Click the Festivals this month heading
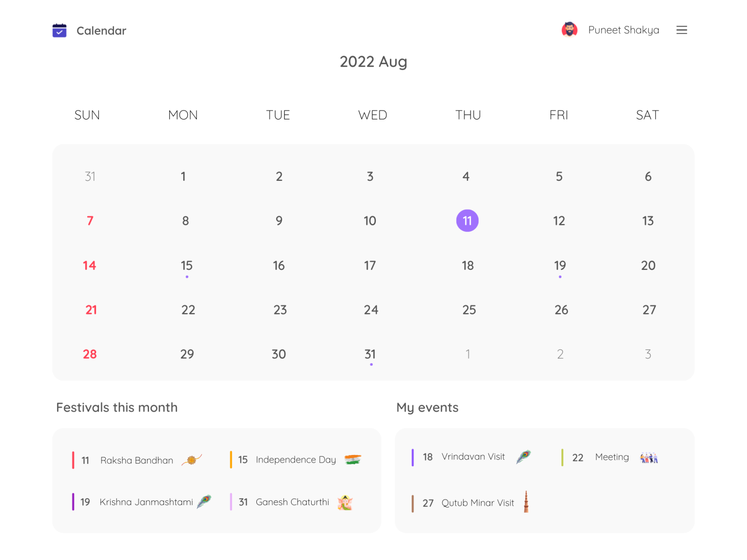Image resolution: width=747 pixels, height=560 pixels. pos(117,407)
